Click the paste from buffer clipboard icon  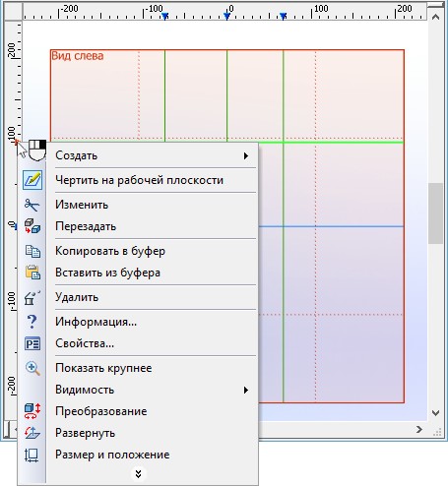pyautogui.click(x=32, y=273)
